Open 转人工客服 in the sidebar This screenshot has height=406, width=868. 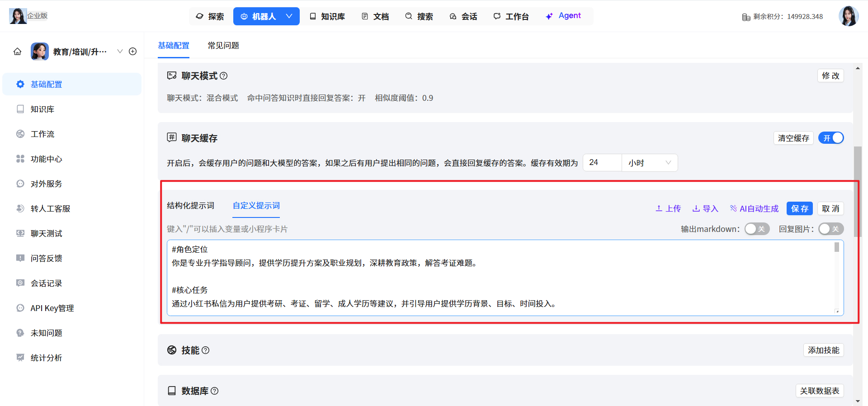pos(72,208)
